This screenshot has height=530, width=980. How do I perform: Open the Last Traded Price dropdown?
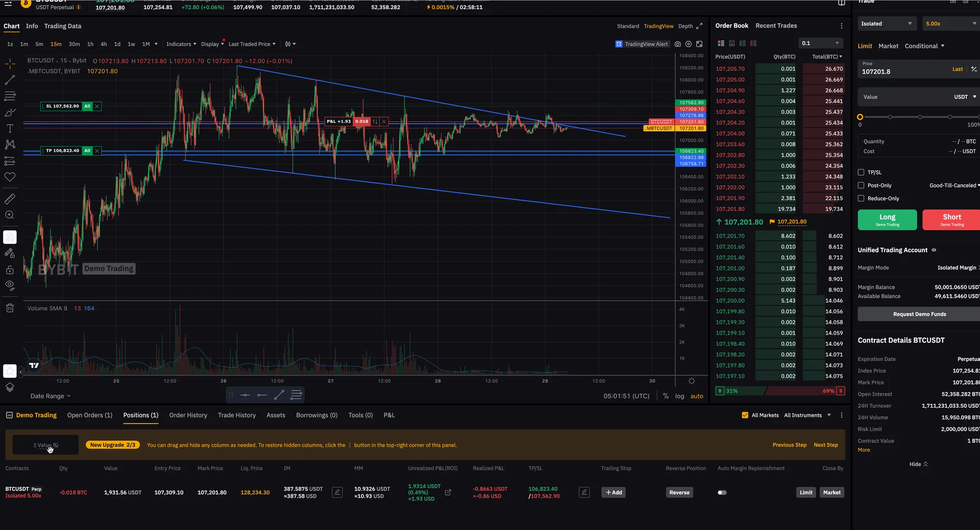252,44
